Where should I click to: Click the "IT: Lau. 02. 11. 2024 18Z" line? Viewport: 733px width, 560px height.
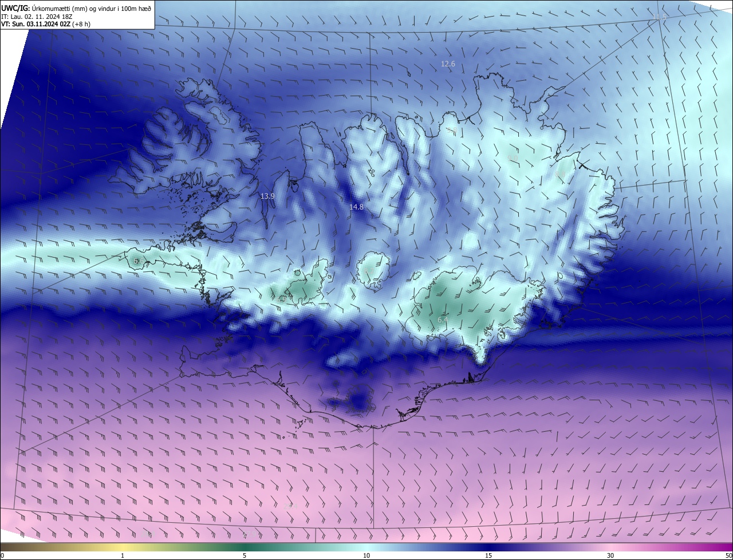36,16
